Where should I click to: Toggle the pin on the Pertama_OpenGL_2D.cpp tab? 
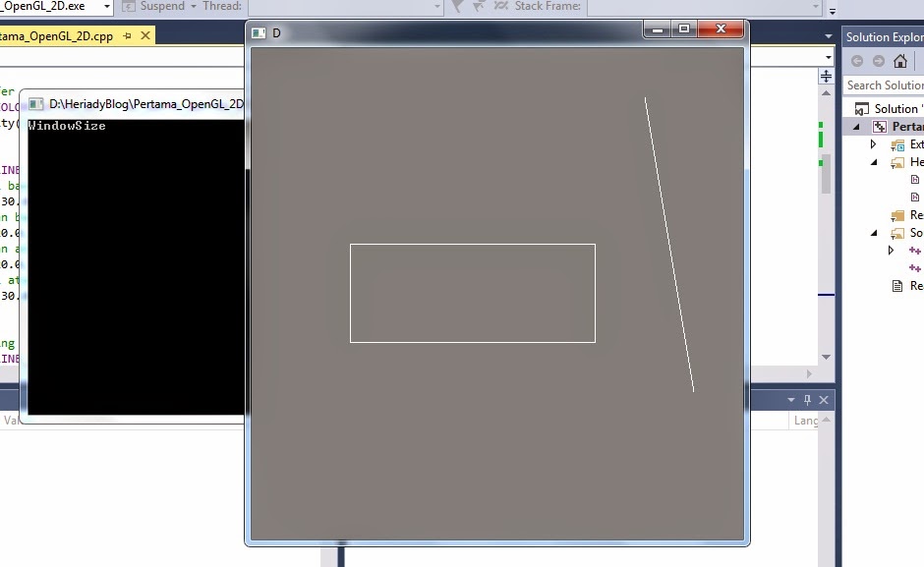pos(130,35)
